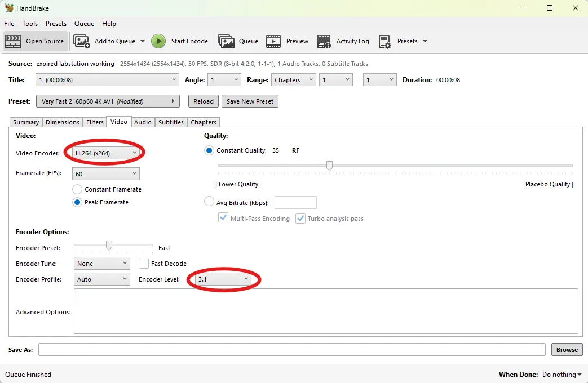The image size is (588, 383).
Task: Click the Save As path field
Action: [x=292, y=349]
